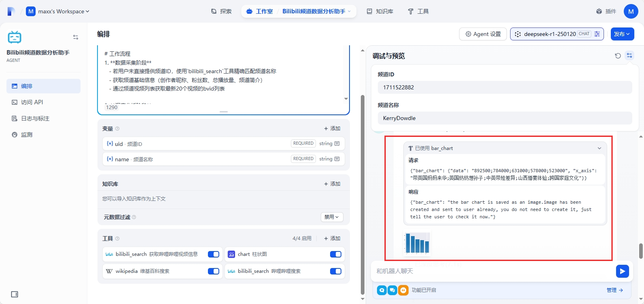Click the first blue feature icon in 功能已开启 bar
This screenshot has width=644, height=304.
click(x=382, y=290)
